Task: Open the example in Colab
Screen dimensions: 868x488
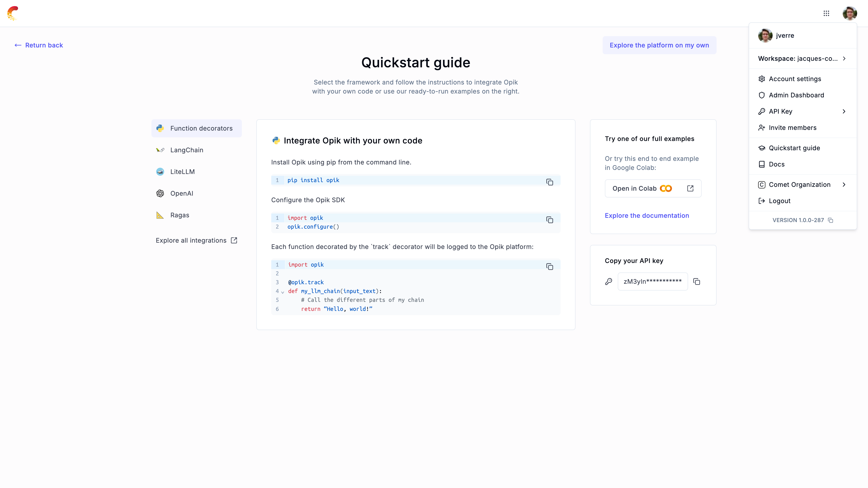Action: 653,189
